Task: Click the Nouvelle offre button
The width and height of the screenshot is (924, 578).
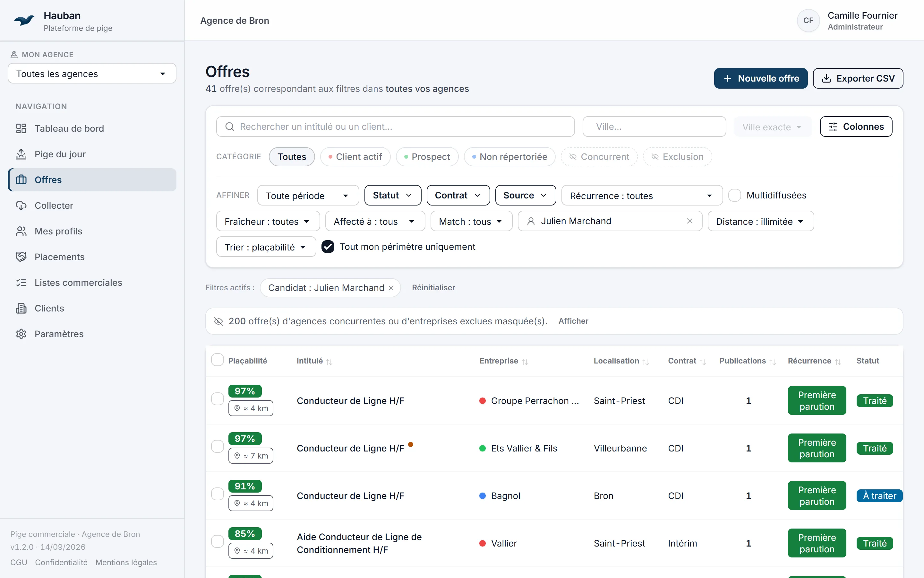Action: [x=761, y=78]
